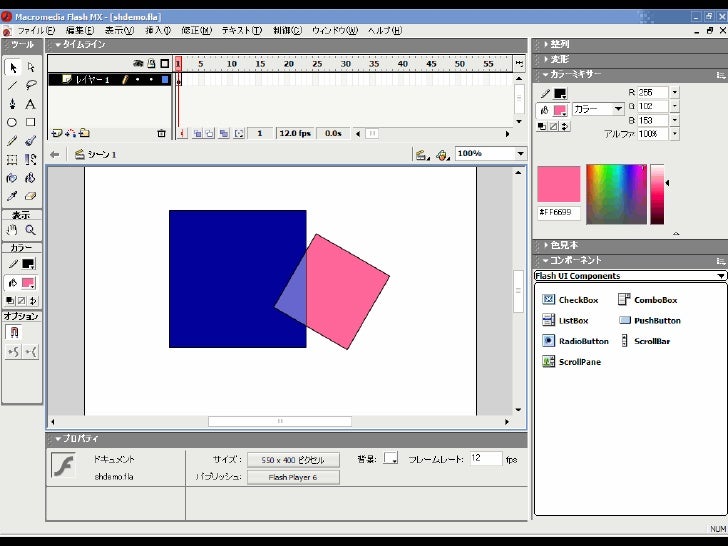Click the frame rate input field

(485, 458)
